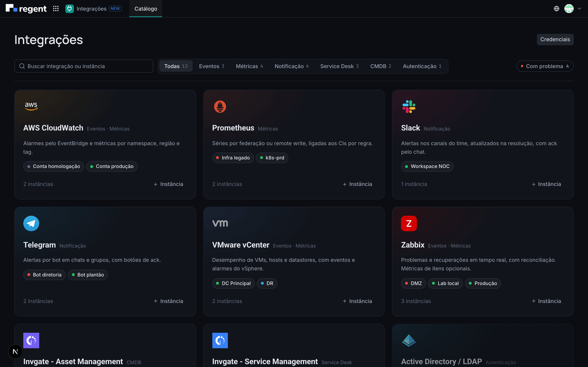The image size is (588, 367).
Task: Open the Credenciais button
Action: tap(555, 39)
